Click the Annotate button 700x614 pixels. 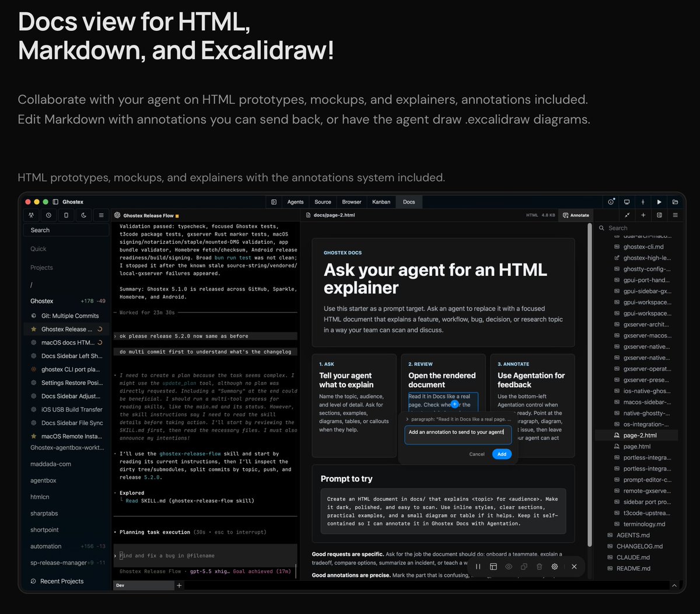pos(576,215)
